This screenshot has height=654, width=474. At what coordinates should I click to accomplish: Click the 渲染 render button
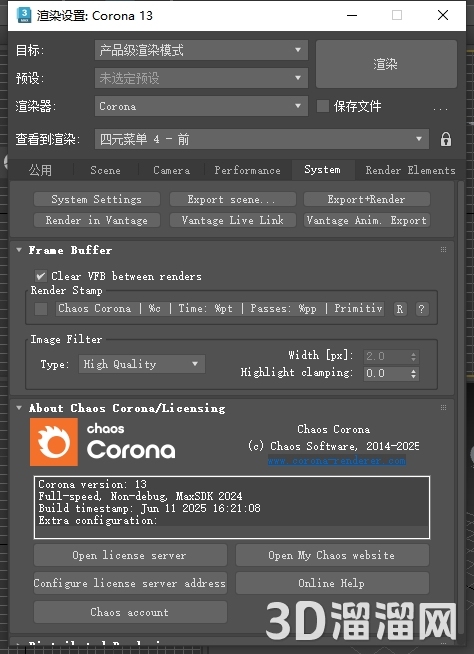coord(386,64)
